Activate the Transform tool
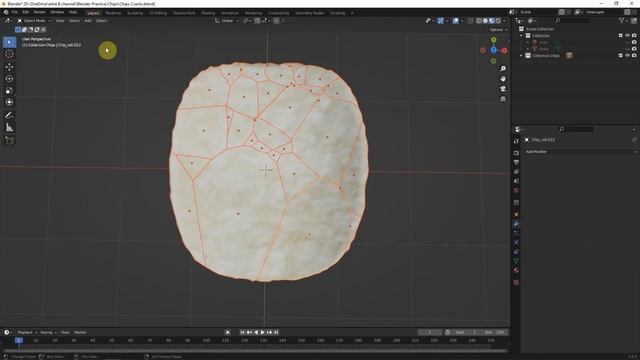 (x=9, y=102)
